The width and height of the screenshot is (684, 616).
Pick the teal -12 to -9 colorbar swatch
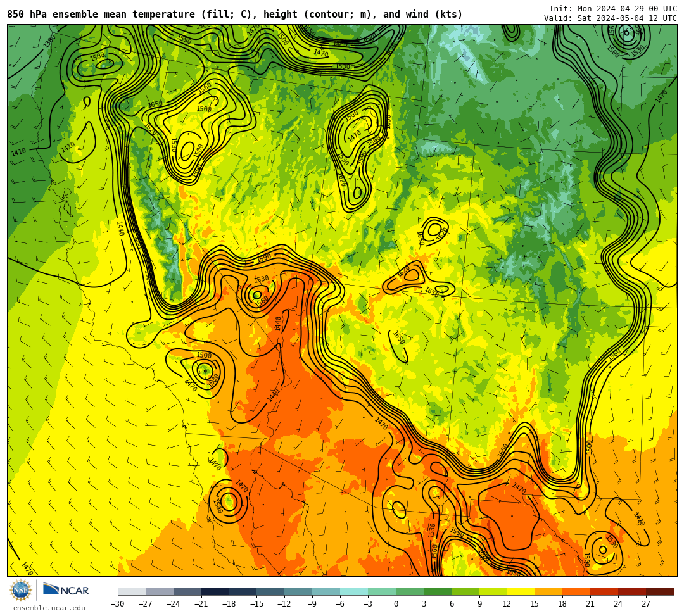(x=298, y=591)
